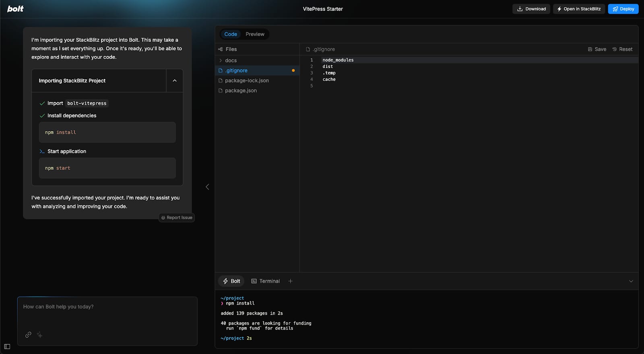Select the Code view toggle

coord(231,34)
